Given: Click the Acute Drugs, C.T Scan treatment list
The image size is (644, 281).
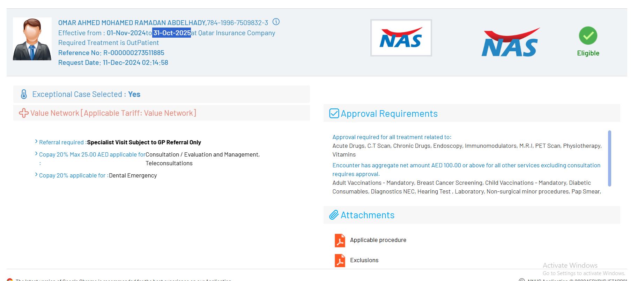Looking at the screenshot, I should (x=467, y=150).
